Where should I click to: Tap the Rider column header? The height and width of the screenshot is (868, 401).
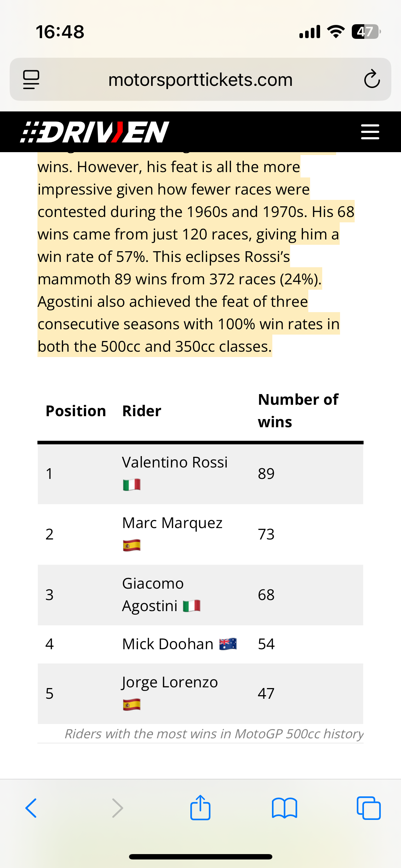point(142,411)
